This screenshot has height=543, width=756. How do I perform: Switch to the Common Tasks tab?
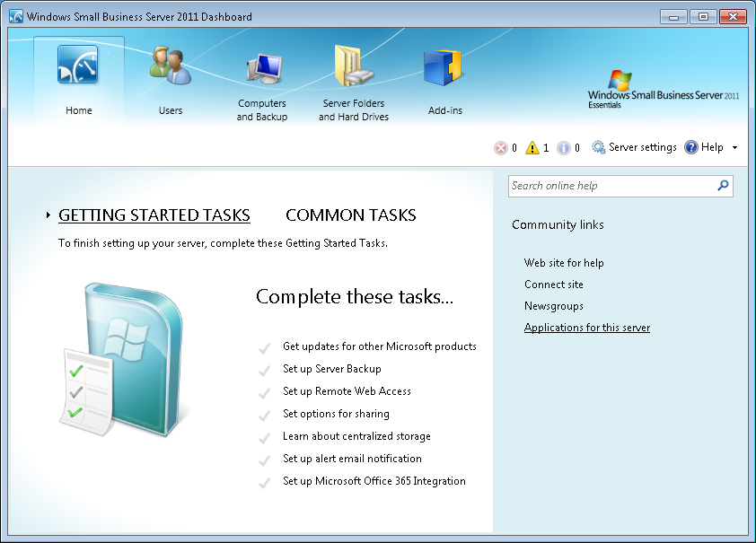350,215
